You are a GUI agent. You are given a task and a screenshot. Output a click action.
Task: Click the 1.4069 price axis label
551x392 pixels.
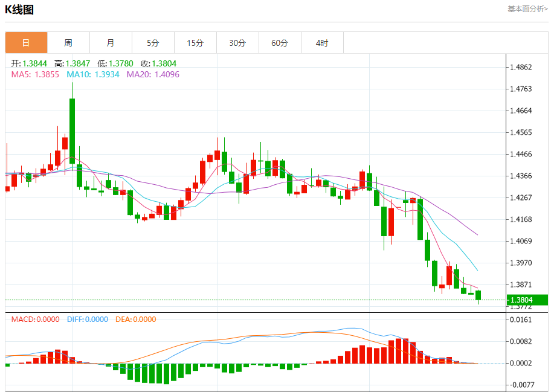(x=521, y=242)
